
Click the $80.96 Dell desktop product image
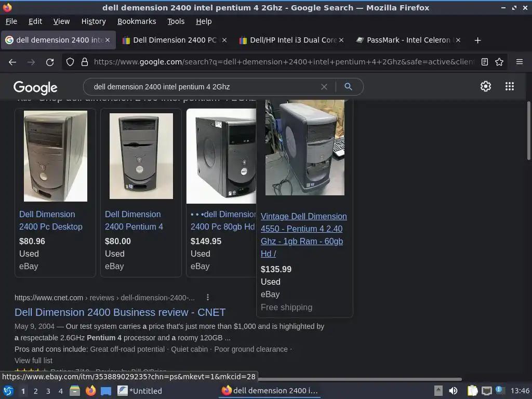point(55,156)
